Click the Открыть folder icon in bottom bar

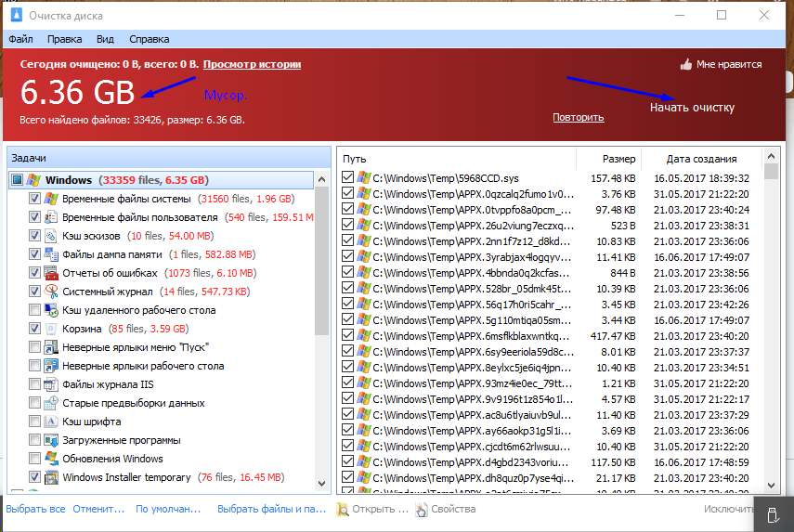[344, 509]
